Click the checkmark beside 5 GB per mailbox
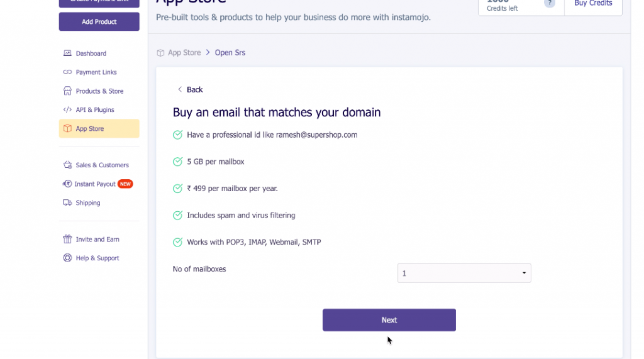Image resolution: width=644 pixels, height=359 pixels. pyautogui.click(x=178, y=162)
